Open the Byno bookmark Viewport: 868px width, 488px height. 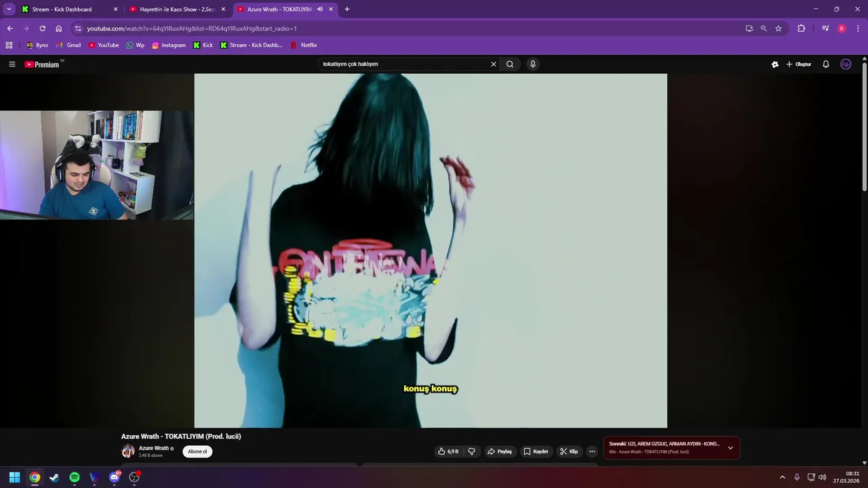click(37, 45)
